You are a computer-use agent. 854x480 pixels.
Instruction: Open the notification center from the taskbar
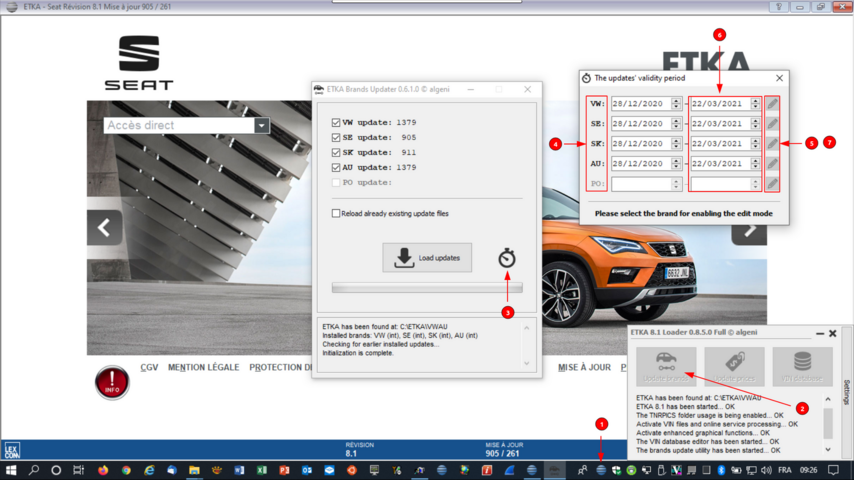point(833,470)
